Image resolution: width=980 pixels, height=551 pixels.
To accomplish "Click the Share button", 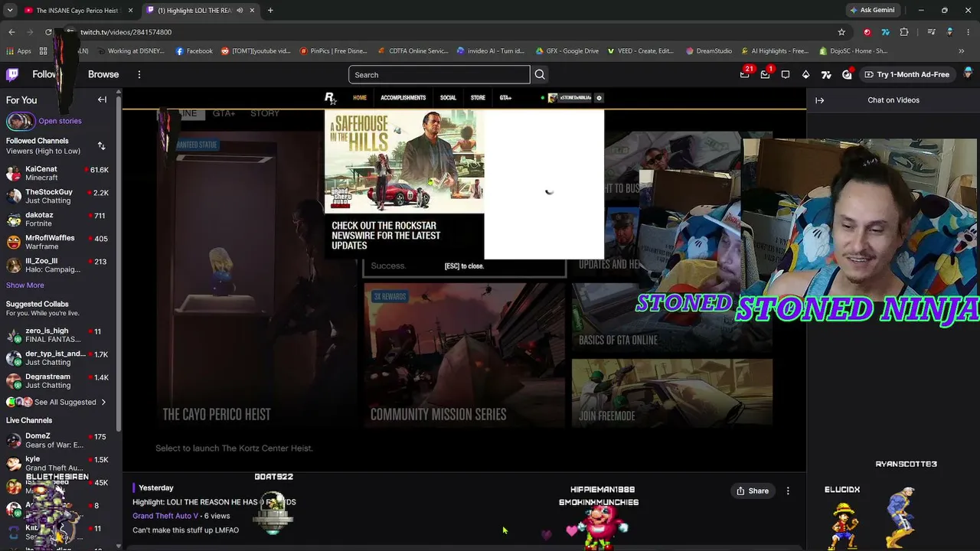I will click(x=752, y=491).
